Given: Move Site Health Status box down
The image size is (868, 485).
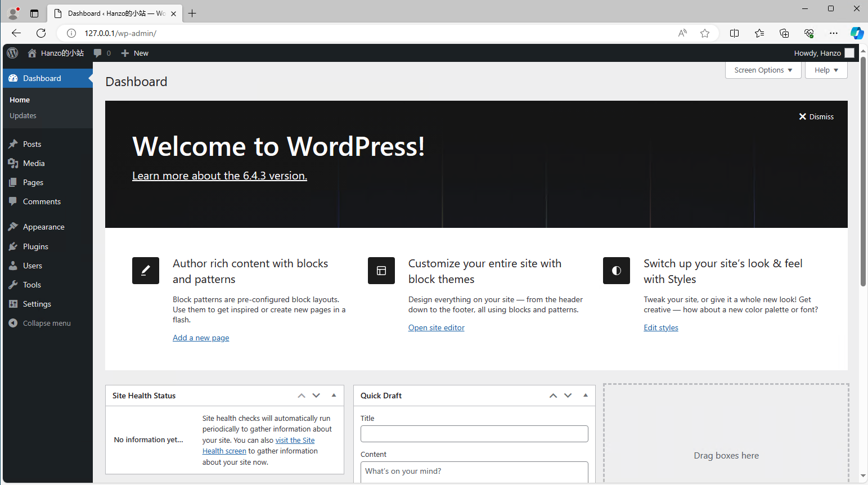Looking at the screenshot, I should pos(316,396).
